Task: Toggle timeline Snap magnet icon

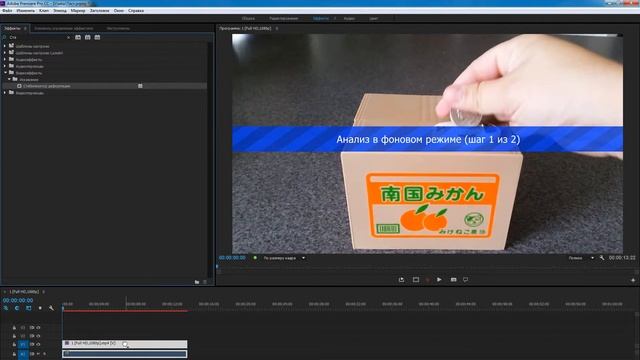Action: click(x=17, y=308)
